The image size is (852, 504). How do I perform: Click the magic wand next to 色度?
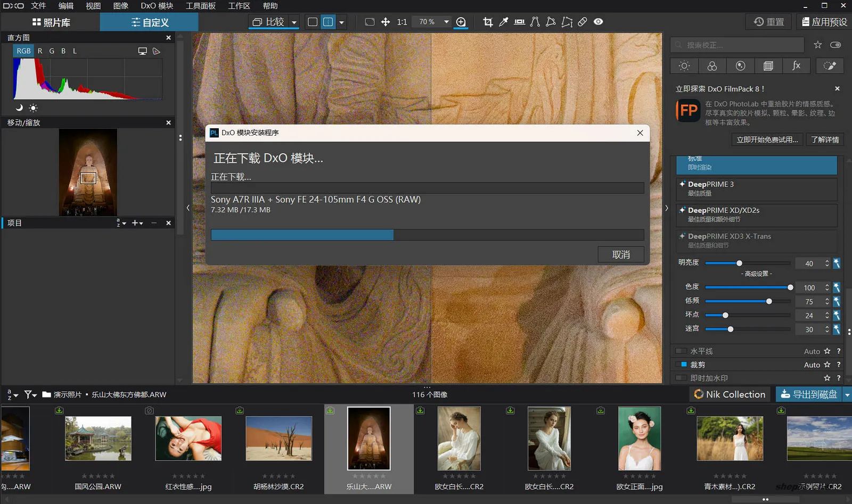click(x=837, y=287)
